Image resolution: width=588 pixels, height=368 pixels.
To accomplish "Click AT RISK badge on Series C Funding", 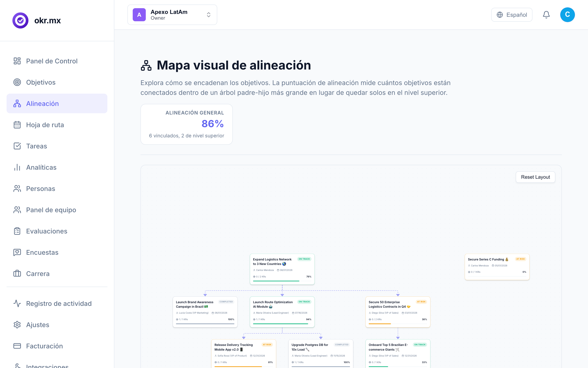I will 520,259.
